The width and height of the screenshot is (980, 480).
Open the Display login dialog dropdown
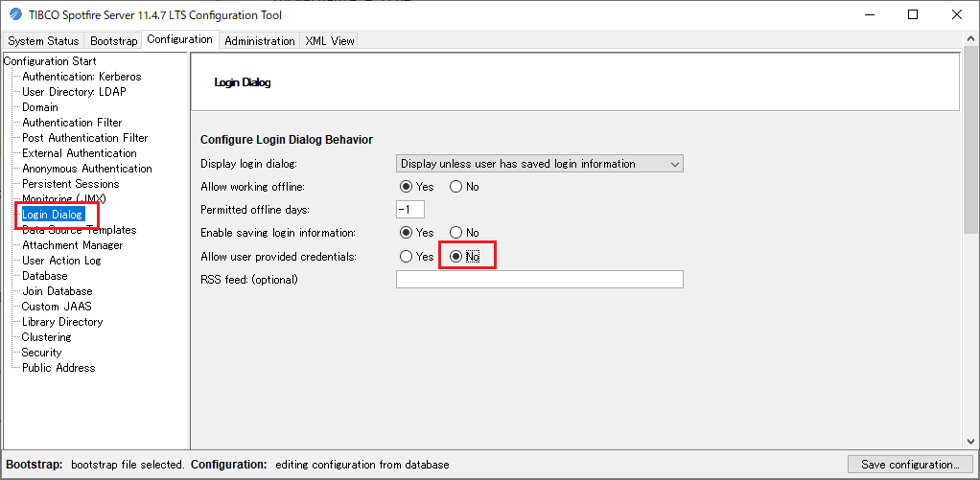click(x=539, y=164)
